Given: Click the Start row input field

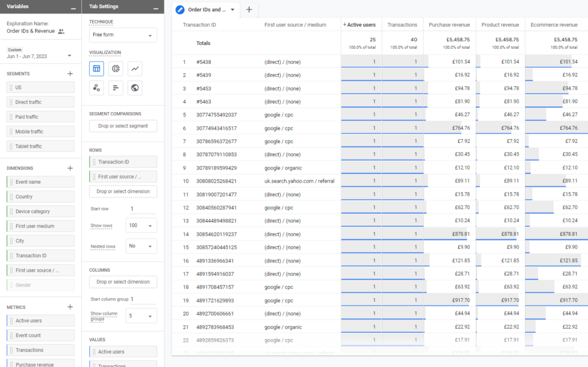Looking at the screenshot, I should [142, 208].
